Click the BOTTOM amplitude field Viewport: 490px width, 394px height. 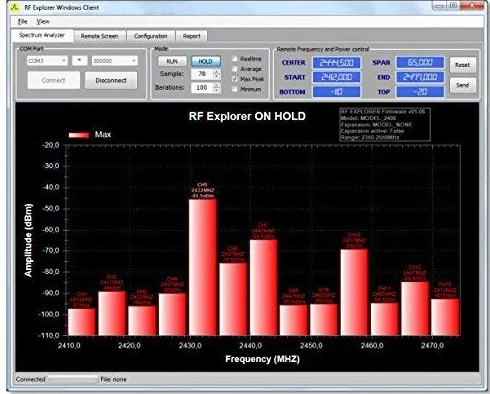pos(336,92)
